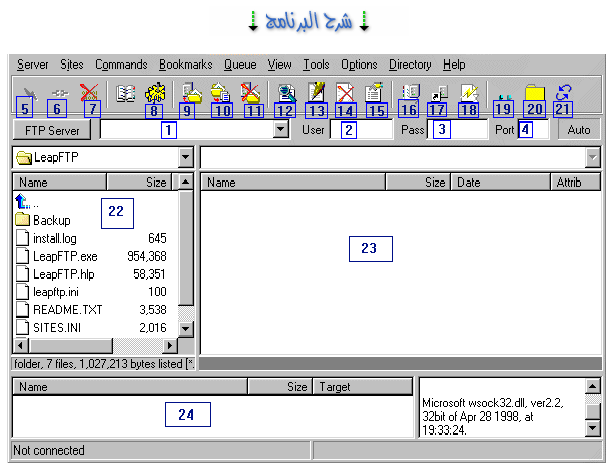
Task: Select LeapFTP.exe in the file list
Action: [60, 256]
